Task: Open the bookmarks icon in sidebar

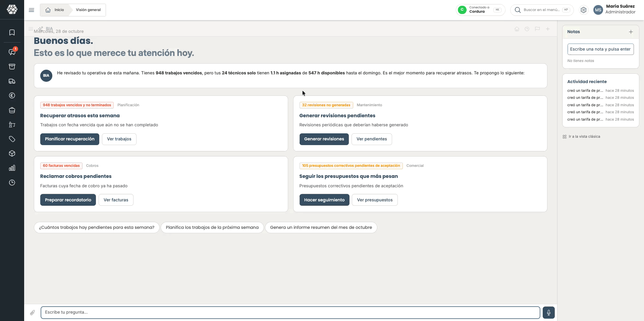Action: coord(12,33)
